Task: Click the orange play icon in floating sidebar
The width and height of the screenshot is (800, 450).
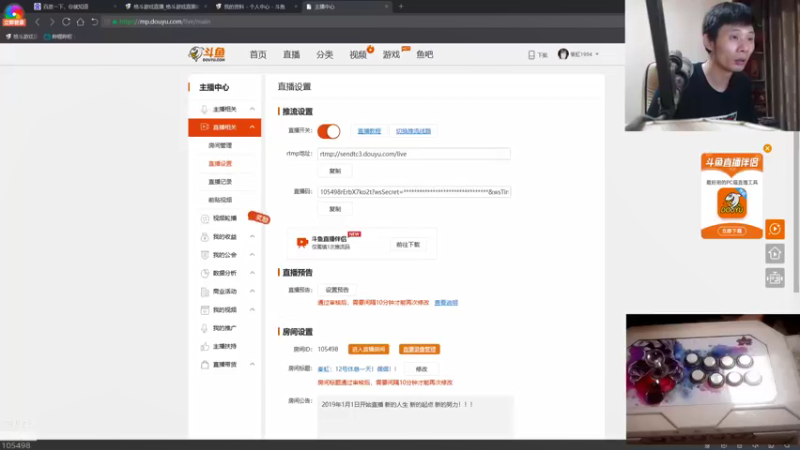Action: 774,229
